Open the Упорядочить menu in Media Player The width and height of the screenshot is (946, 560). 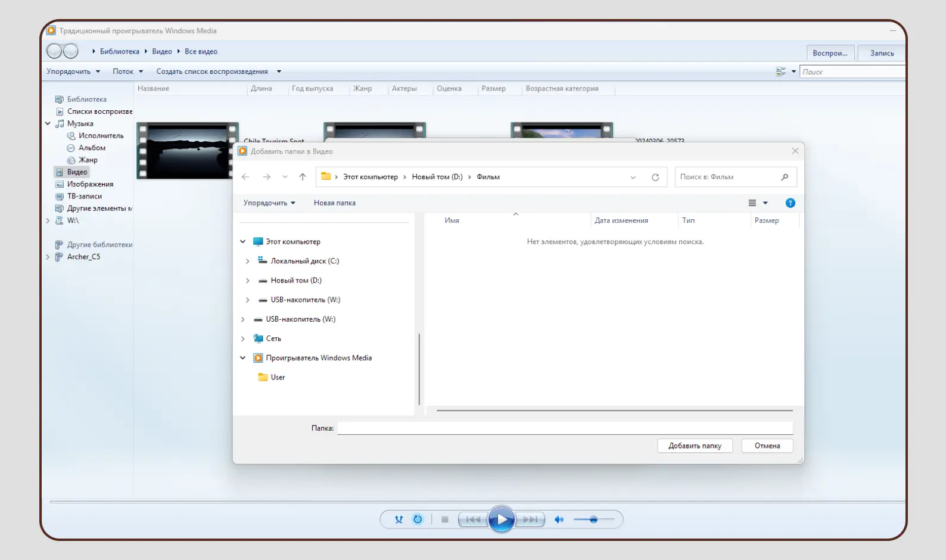(x=73, y=71)
